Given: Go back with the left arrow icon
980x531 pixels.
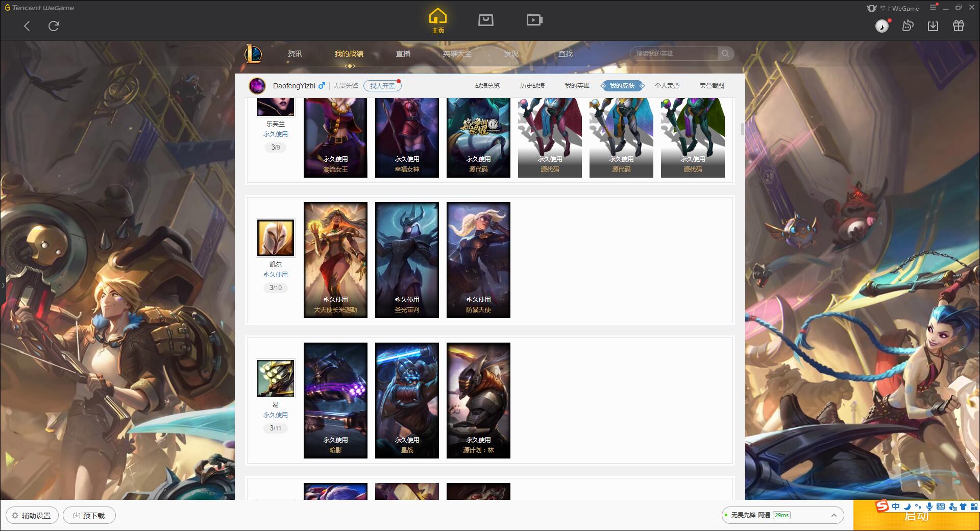Looking at the screenshot, I should [x=27, y=26].
